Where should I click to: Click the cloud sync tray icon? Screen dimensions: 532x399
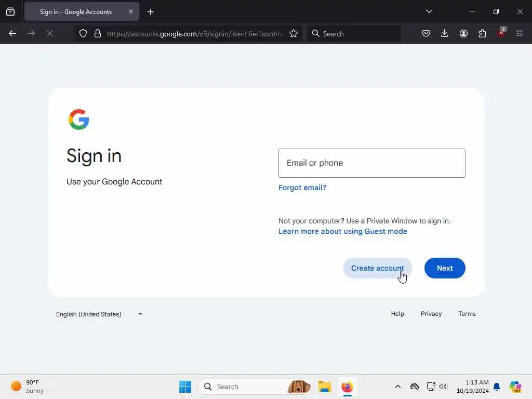pos(414,387)
